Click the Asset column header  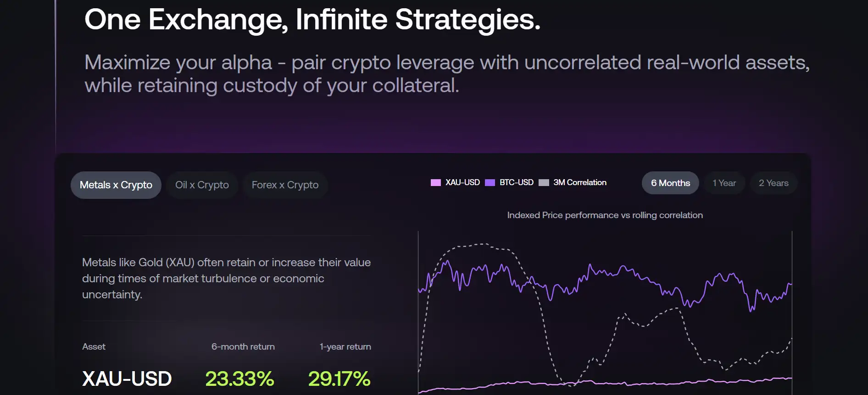[94, 347]
